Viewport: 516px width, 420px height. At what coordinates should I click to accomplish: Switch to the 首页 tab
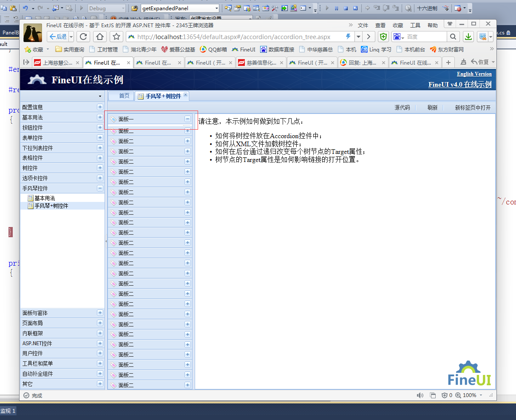point(122,96)
